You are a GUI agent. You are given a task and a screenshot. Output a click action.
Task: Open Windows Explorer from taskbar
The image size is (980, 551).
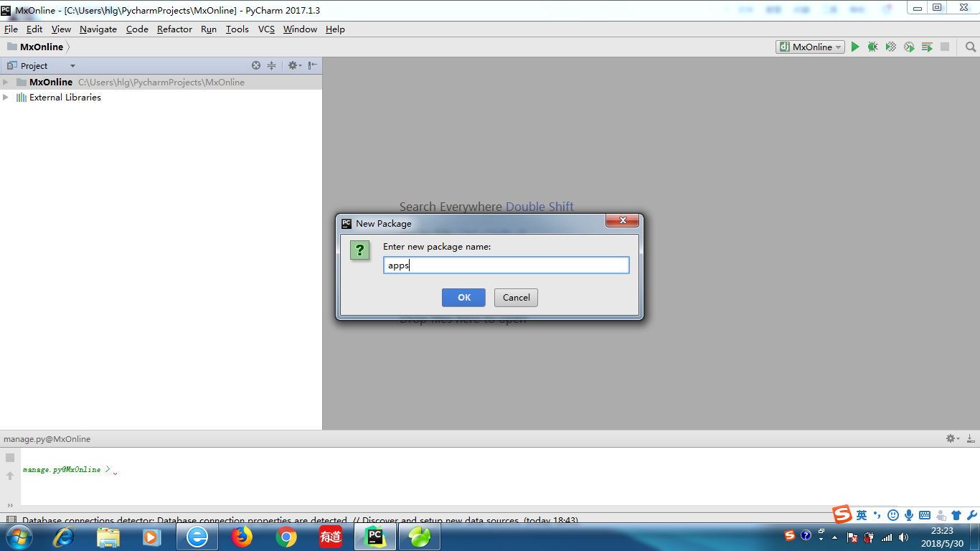108,537
